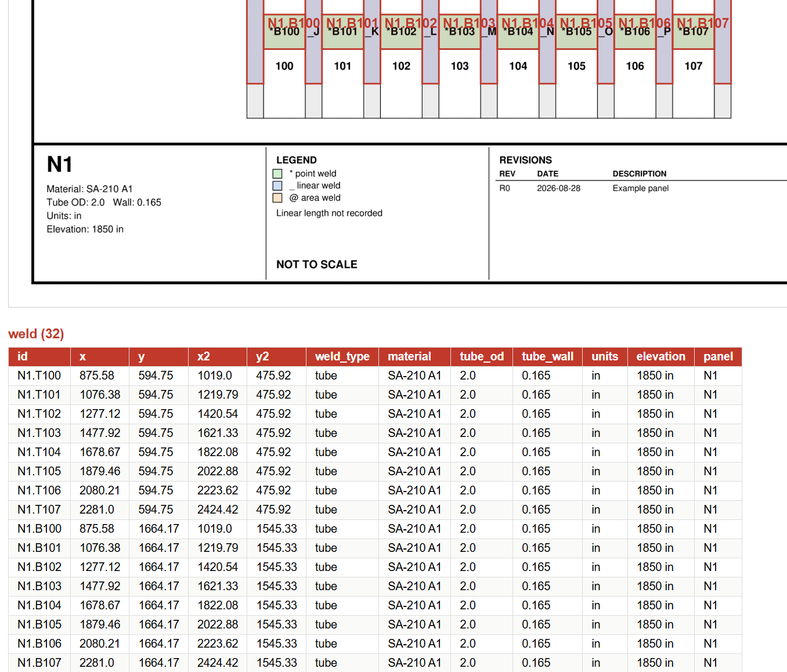Image resolution: width=787 pixels, height=672 pixels.
Task: Select the x2 column header
Action: click(x=218, y=356)
